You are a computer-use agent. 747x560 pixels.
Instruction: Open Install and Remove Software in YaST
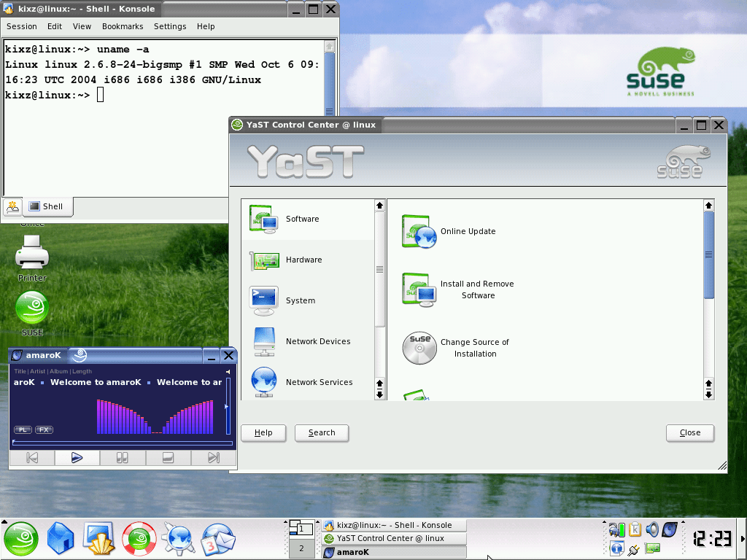tap(476, 289)
